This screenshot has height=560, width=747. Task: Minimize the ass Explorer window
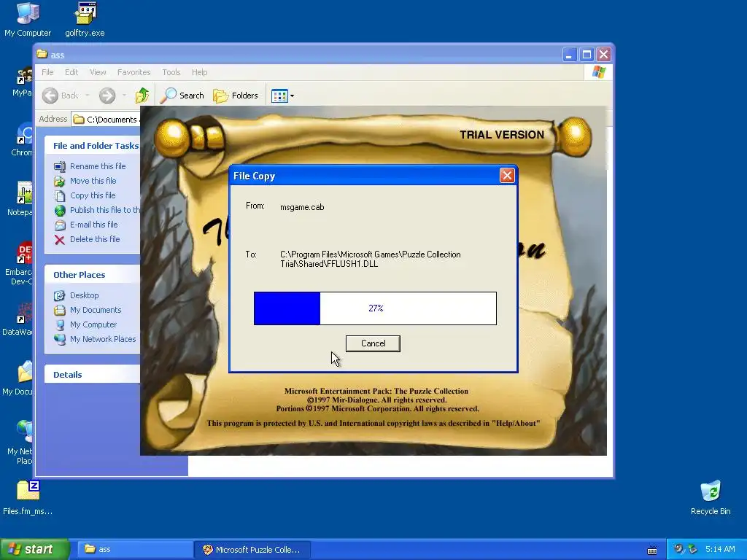[x=569, y=55]
